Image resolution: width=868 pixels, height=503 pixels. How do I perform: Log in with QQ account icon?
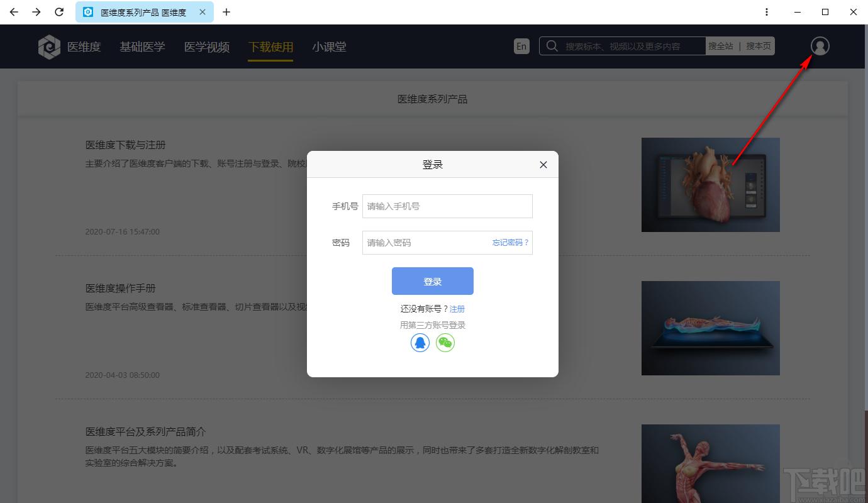click(420, 343)
